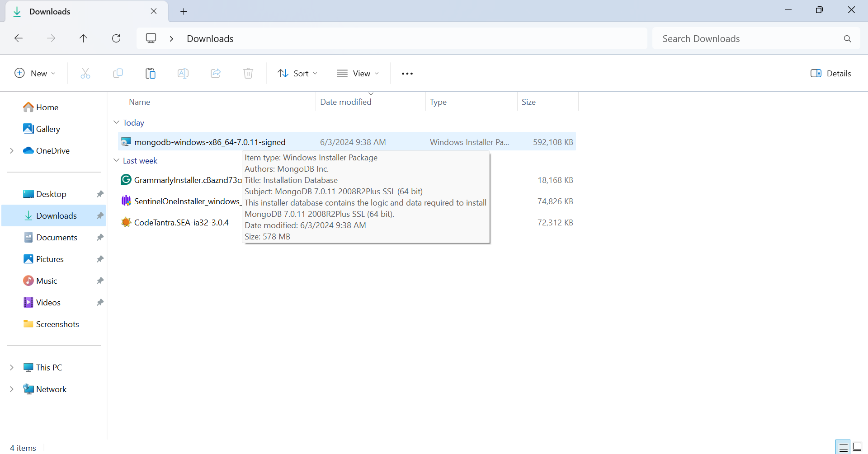Image resolution: width=868 pixels, height=454 pixels.
Task: Expand the This PC tree item
Action: click(12, 367)
